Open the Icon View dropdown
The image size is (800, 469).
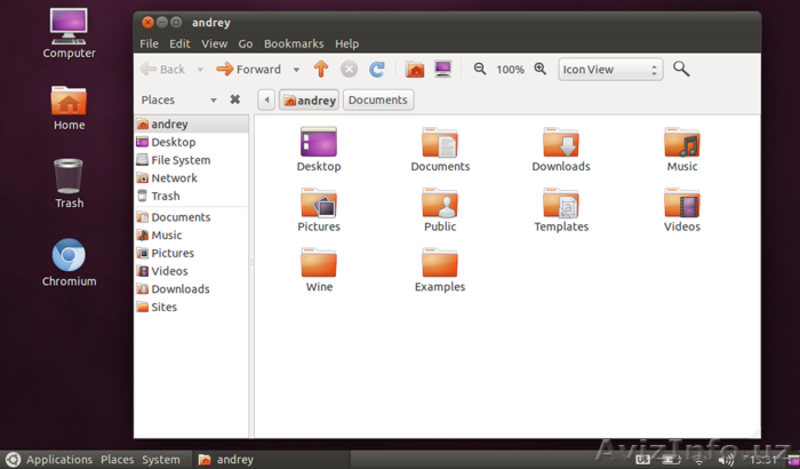610,69
